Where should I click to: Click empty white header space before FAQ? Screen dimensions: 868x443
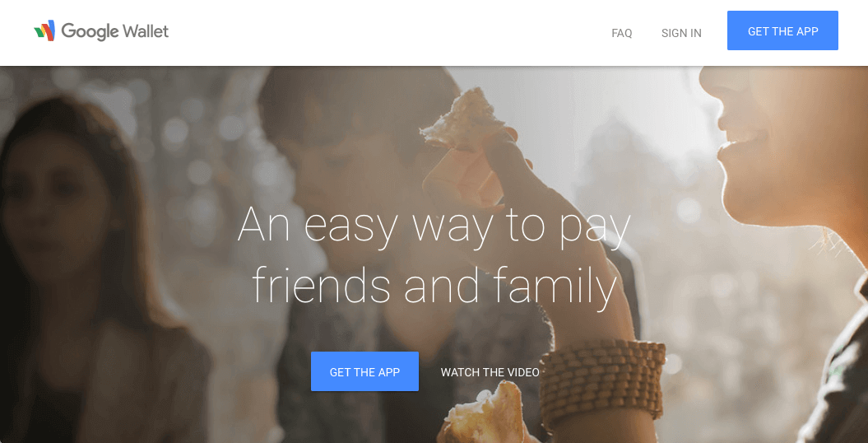pyautogui.click(x=388, y=32)
